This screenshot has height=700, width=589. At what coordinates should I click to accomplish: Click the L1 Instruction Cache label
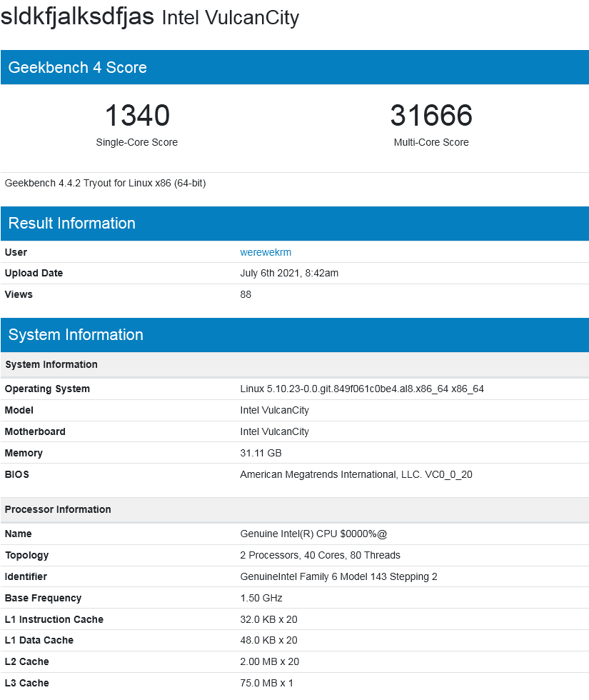[x=54, y=620]
